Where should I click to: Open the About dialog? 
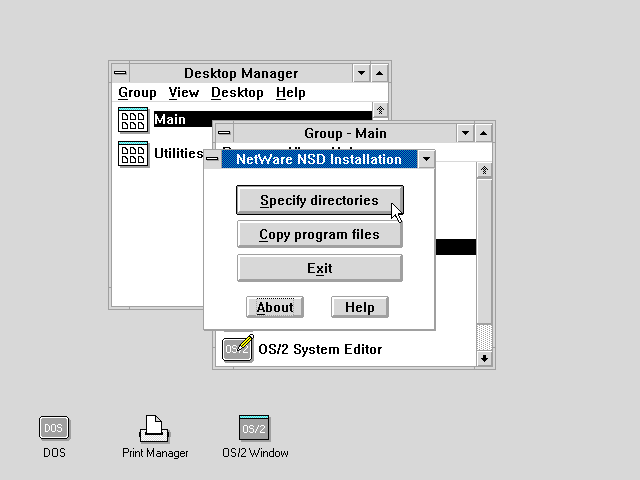tap(275, 307)
